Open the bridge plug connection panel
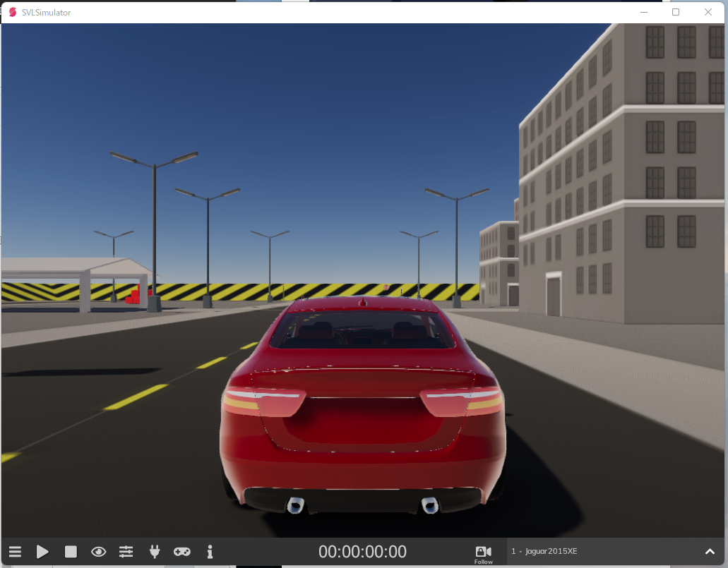 [155, 552]
